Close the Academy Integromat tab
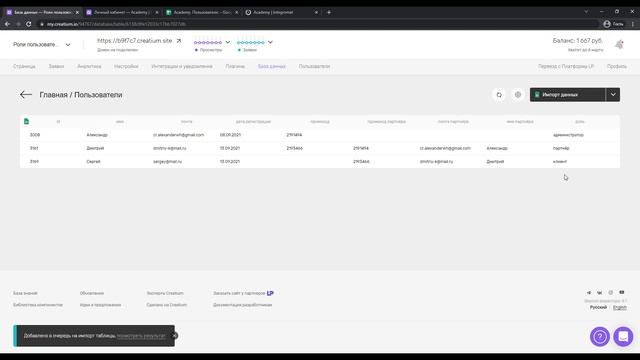The width and height of the screenshot is (640, 360). pyautogui.click(x=316, y=12)
